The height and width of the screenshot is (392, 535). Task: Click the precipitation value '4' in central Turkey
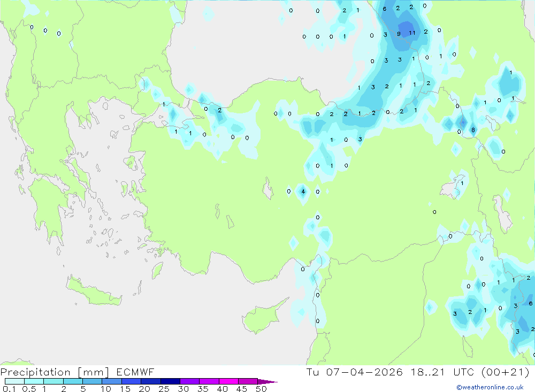(x=303, y=192)
